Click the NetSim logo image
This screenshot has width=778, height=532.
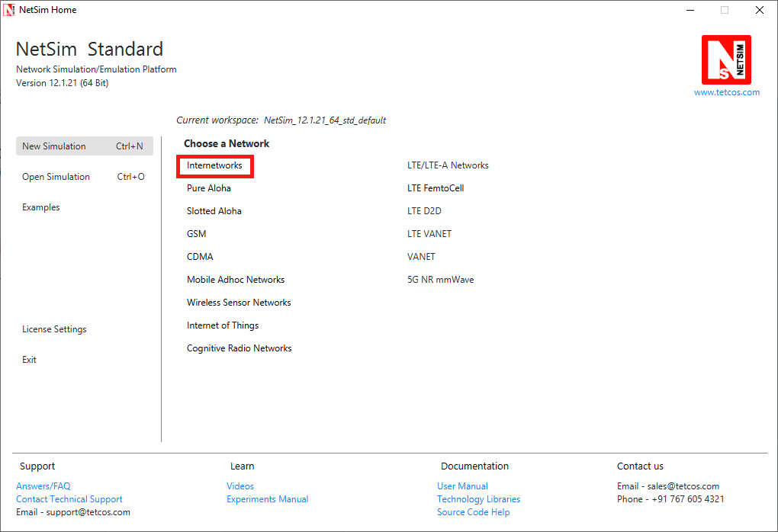726,60
